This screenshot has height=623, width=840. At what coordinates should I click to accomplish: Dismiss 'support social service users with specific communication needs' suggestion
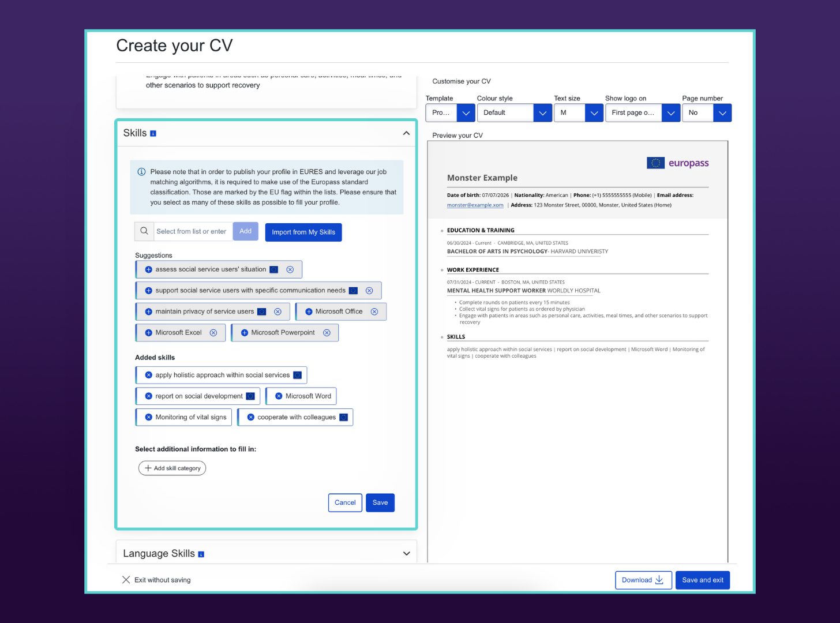click(x=369, y=291)
